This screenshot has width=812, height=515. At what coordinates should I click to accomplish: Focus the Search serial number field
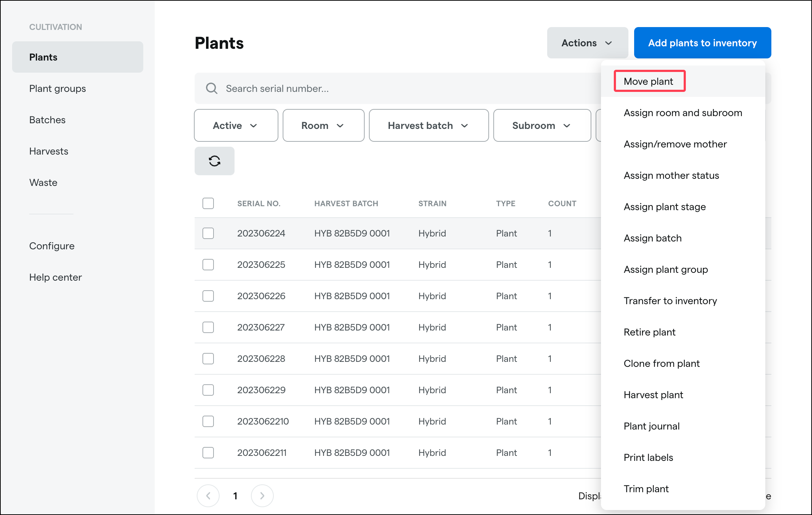point(397,88)
